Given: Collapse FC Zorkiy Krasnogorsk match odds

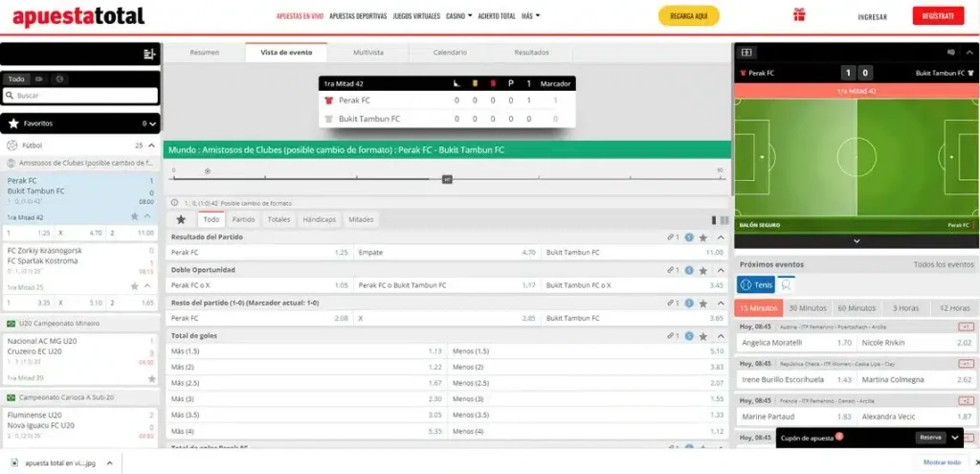Looking at the screenshot, I should pos(147,285).
